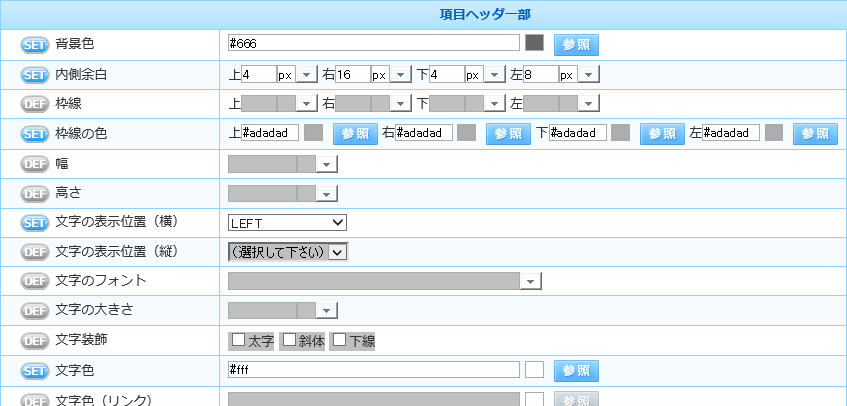Screen dimensions: 847x406
Task: Click 参照 for top border color
Action: coord(355,134)
